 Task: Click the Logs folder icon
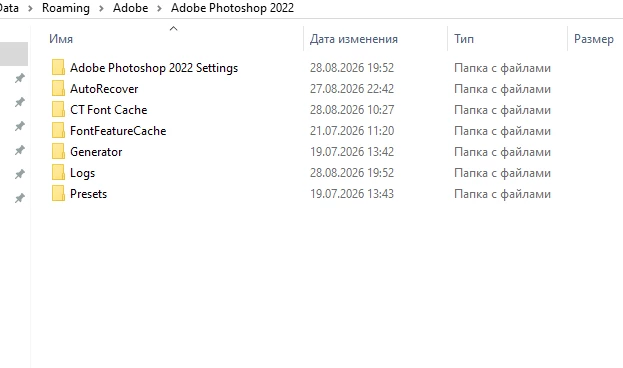point(58,172)
